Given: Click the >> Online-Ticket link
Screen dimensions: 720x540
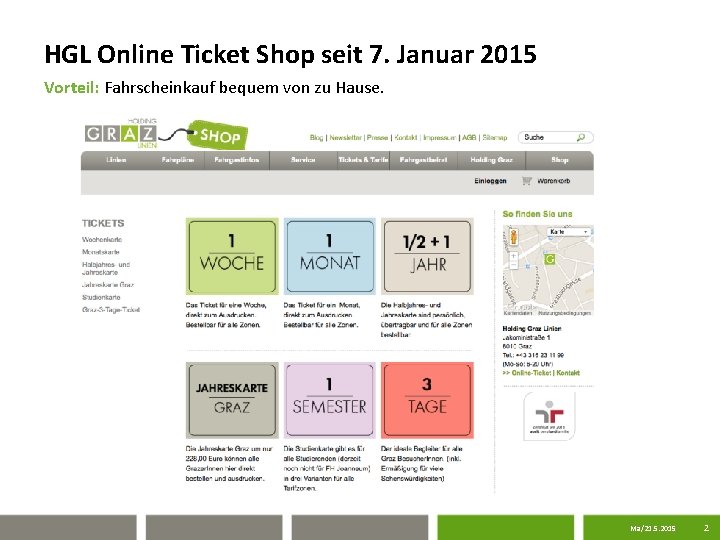Looking at the screenshot, I should pos(527,373).
